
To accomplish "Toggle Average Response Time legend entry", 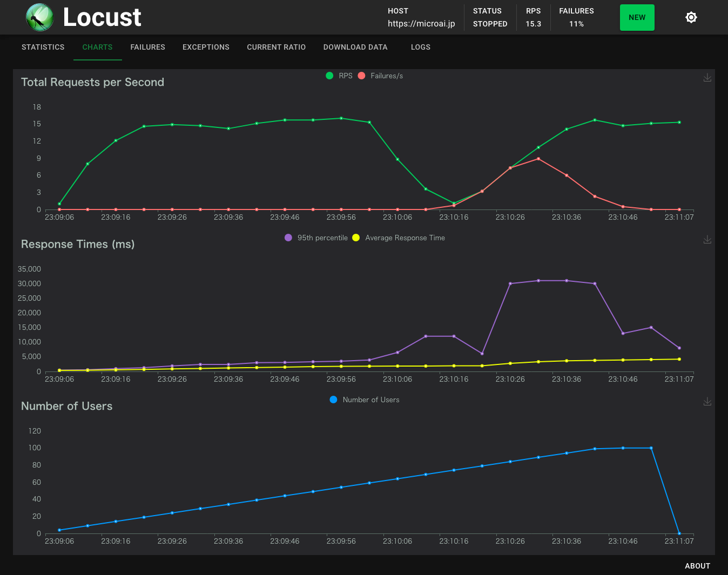I will (399, 238).
